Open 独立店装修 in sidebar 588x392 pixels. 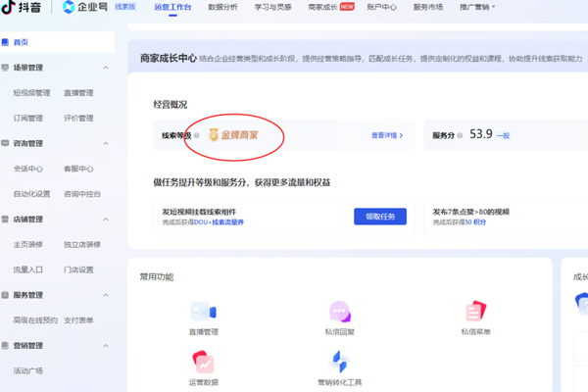point(82,245)
